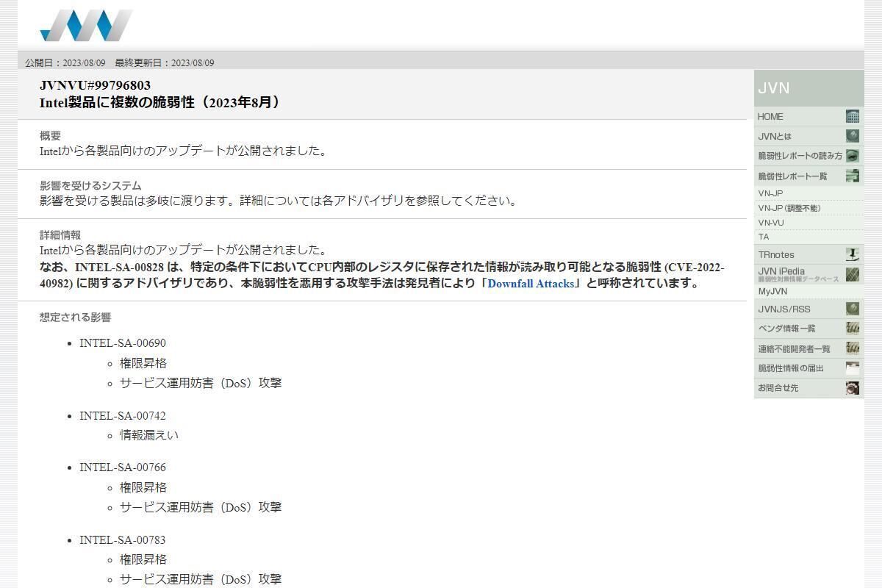Image resolution: width=882 pixels, height=588 pixels.
Task: Click the icon beside 脆弱性情報の届出
Action: click(x=853, y=368)
